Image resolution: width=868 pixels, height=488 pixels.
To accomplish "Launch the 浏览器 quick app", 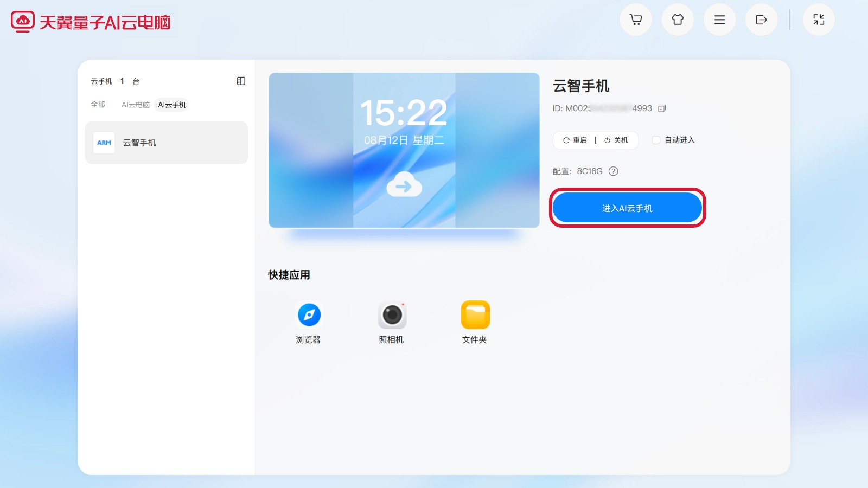I will coord(309,323).
